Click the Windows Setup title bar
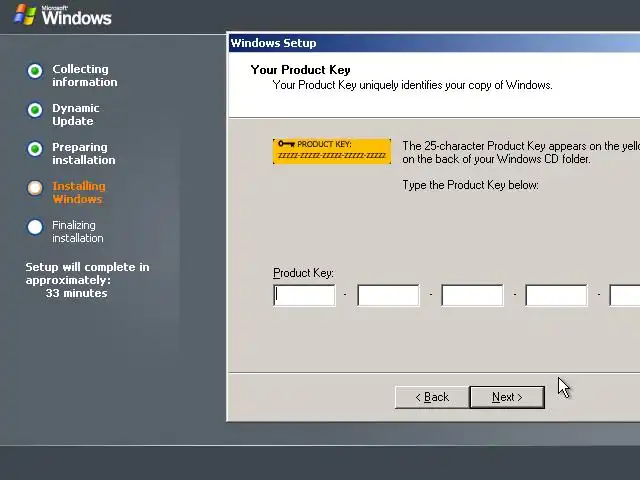This screenshot has width=640, height=480. 434,43
